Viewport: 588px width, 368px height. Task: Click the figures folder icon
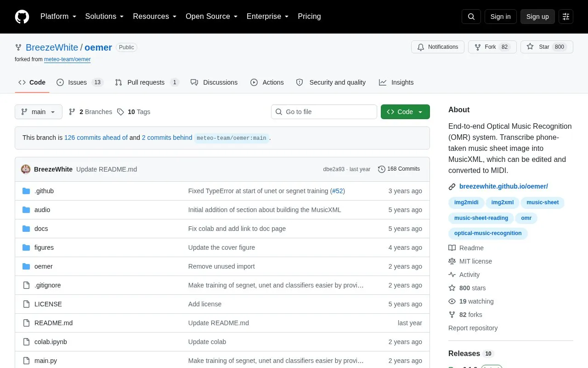pyautogui.click(x=26, y=247)
